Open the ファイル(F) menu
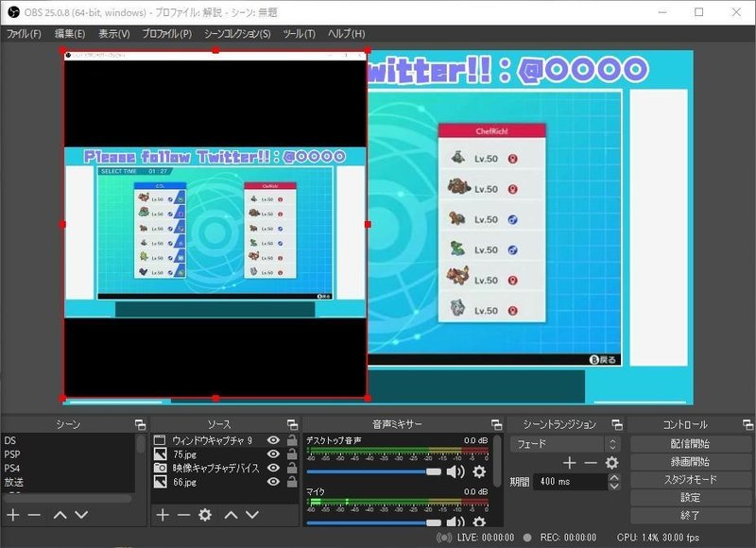The width and height of the screenshot is (756, 548). pos(24,34)
